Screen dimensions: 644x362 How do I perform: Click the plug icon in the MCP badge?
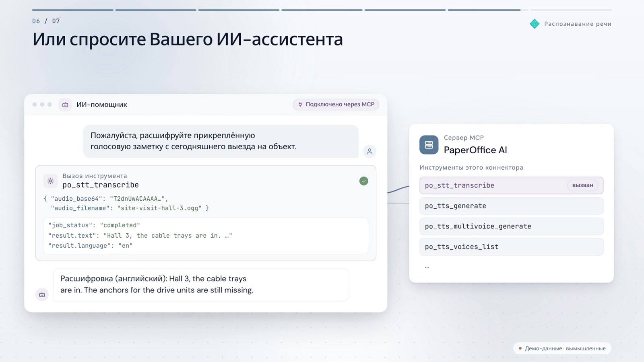click(x=300, y=105)
